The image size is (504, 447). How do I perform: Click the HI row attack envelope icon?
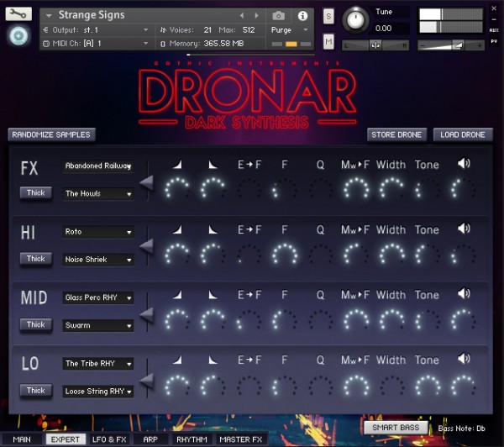click(177, 229)
